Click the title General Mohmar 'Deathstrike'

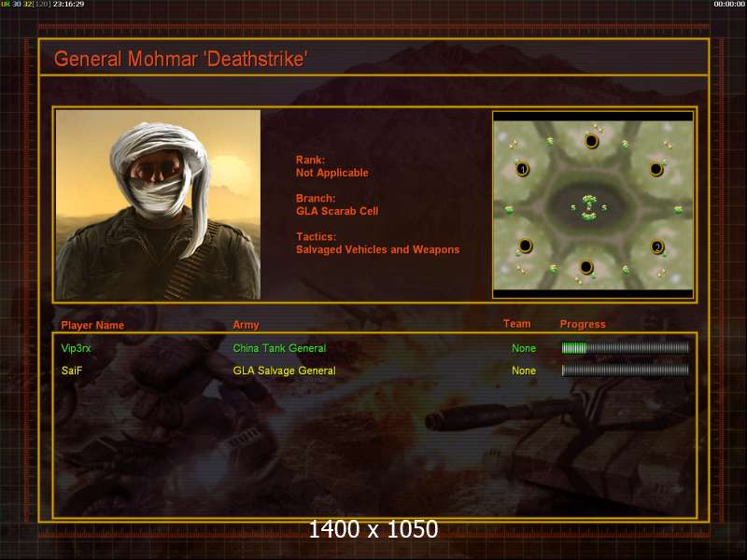point(180,59)
